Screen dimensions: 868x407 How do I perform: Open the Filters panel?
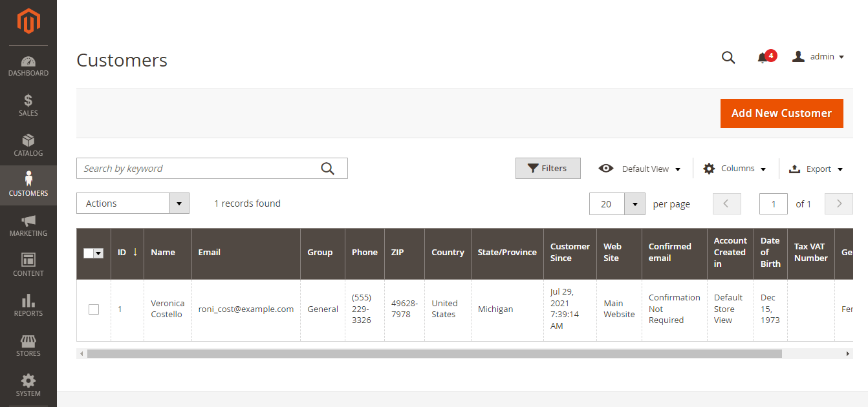click(x=548, y=168)
